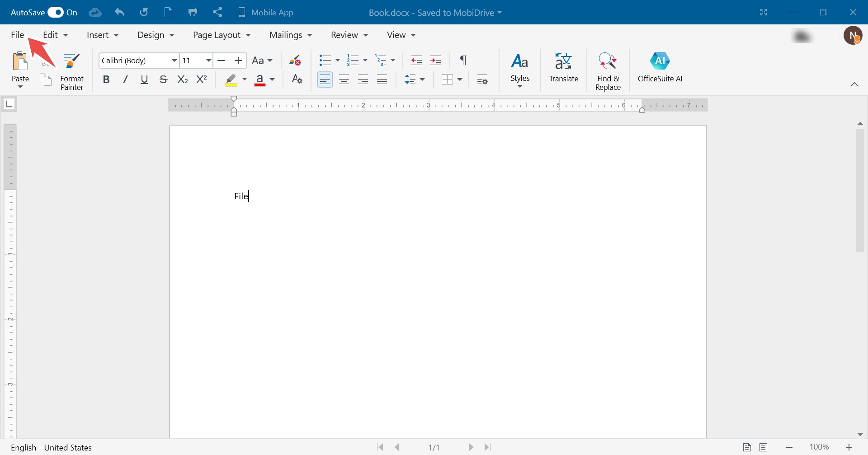868x455 pixels.
Task: Toggle the AutoSave switch off
Action: pos(56,12)
